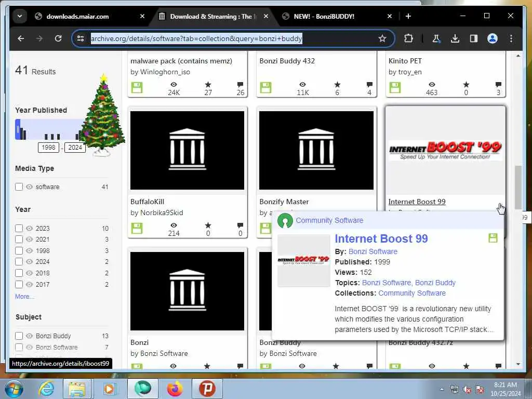Check the Bonzi Buddy subject checkbox
Image resolution: width=532 pixels, height=399 pixels.
click(19, 336)
